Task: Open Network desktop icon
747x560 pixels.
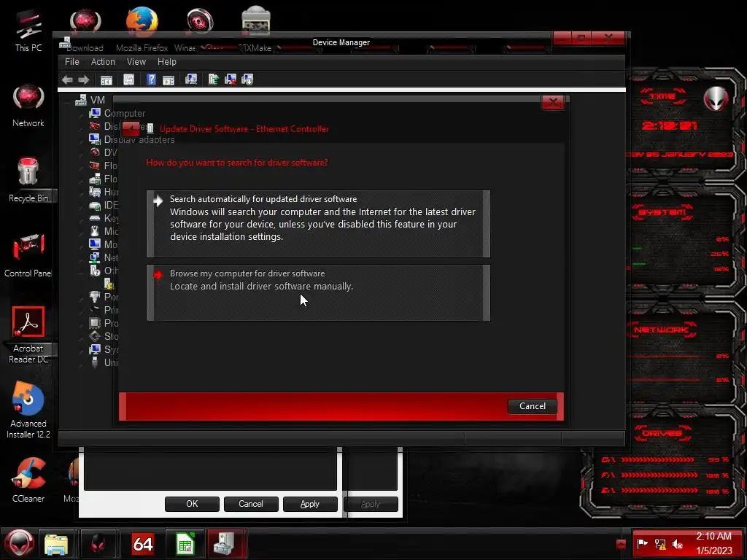Action: (28, 105)
